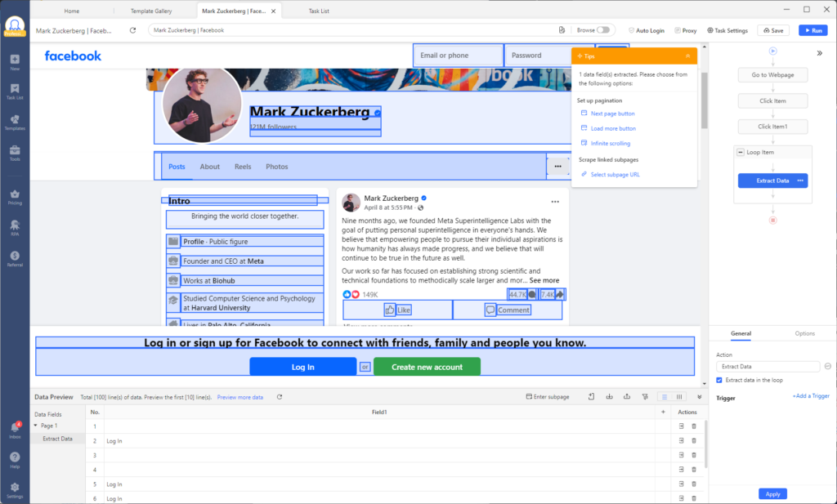This screenshot has height=504, width=837.
Task: Click the Email or phone field
Action: [458, 56]
